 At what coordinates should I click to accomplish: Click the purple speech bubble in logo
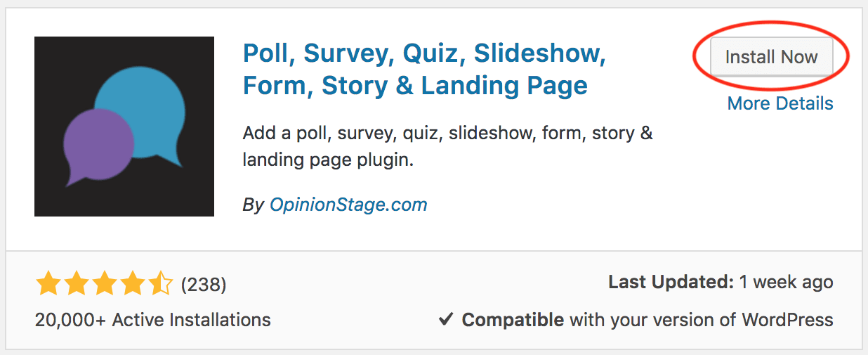pyautogui.click(x=98, y=144)
